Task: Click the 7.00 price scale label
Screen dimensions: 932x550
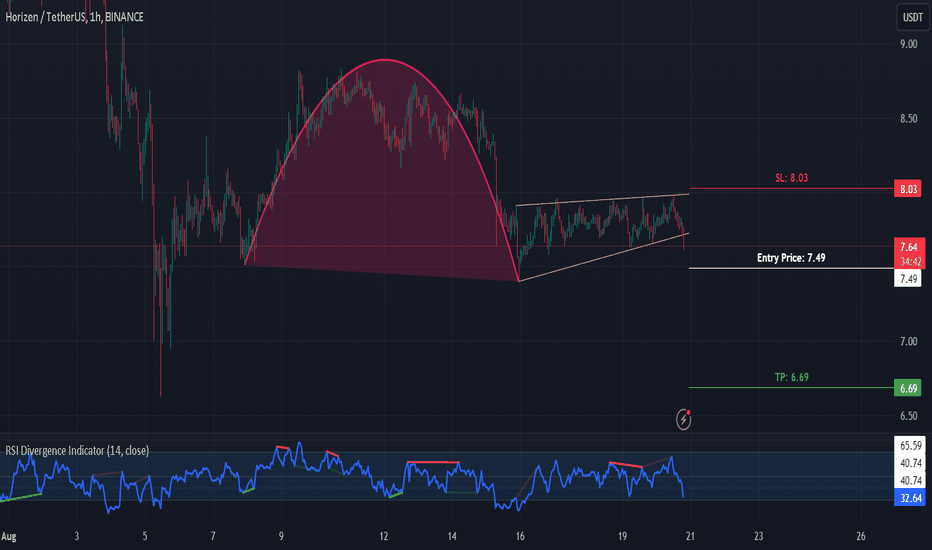Action: (908, 341)
